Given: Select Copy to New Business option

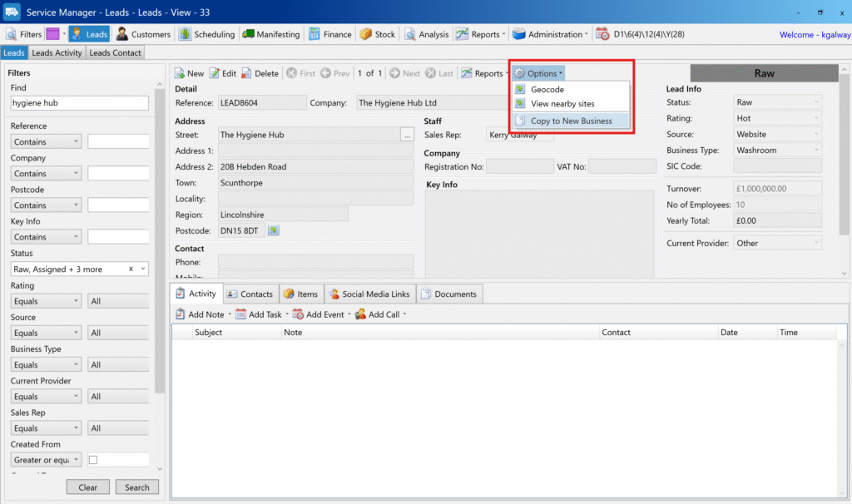Looking at the screenshot, I should coord(571,121).
